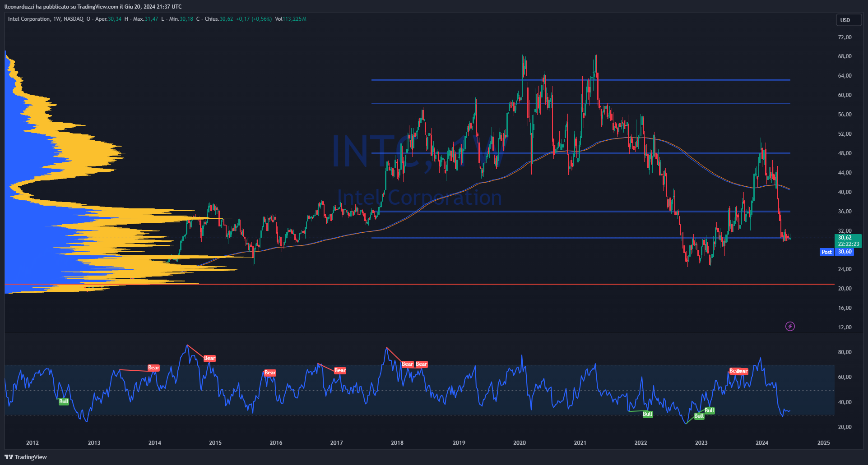This screenshot has width=868, height=465.
Task: Click the Bear label on the RSI near 2016
Action: click(x=270, y=373)
